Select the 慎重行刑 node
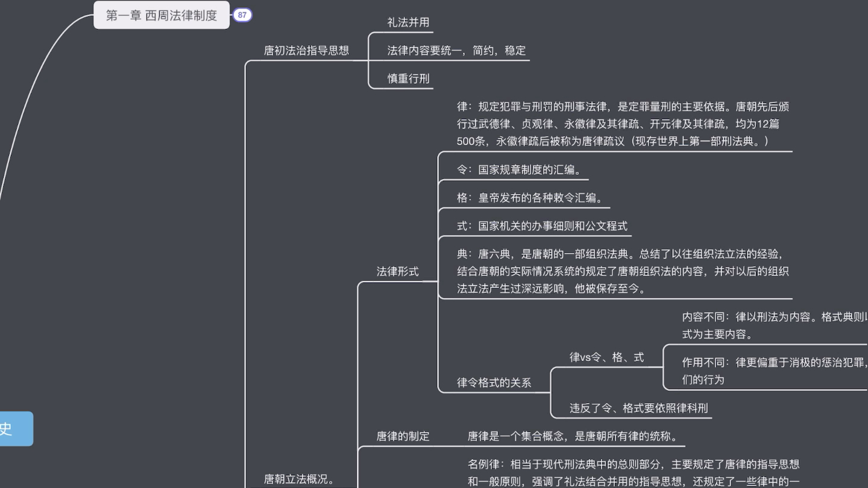Viewport: 868px width, 488px height. (x=408, y=79)
